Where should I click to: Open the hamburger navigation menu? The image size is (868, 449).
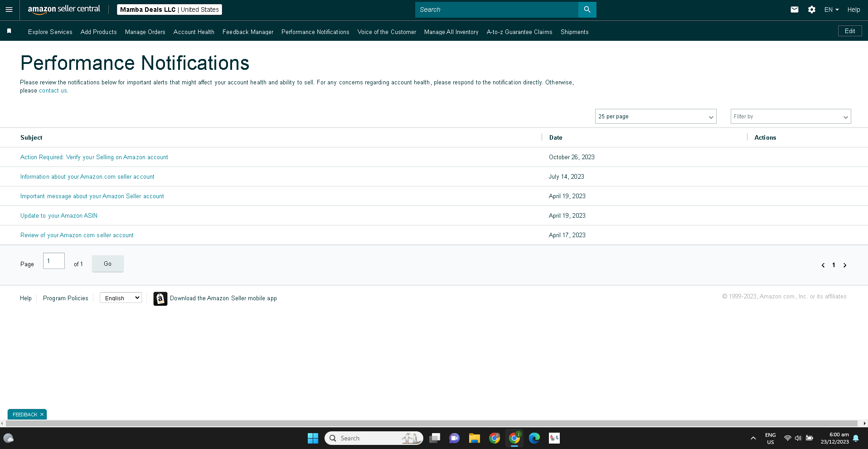pyautogui.click(x=9, y=10)
